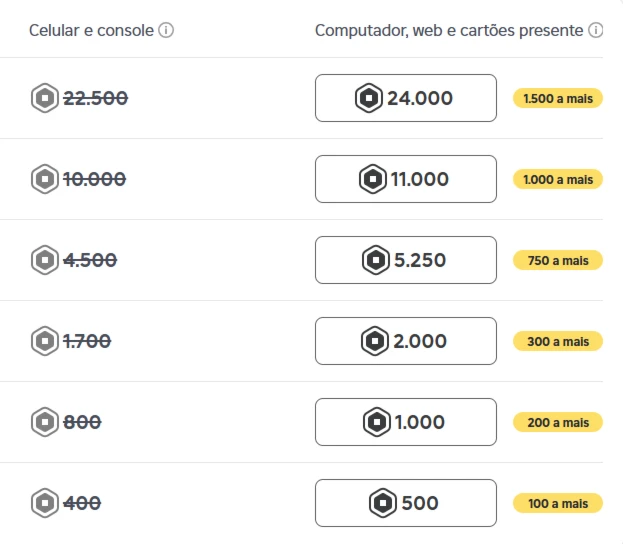The width and height of the screenshot is (623, 544).
Task: Click the Robux icon beside crossed-out 400
Action: click(x=45, y=503)
